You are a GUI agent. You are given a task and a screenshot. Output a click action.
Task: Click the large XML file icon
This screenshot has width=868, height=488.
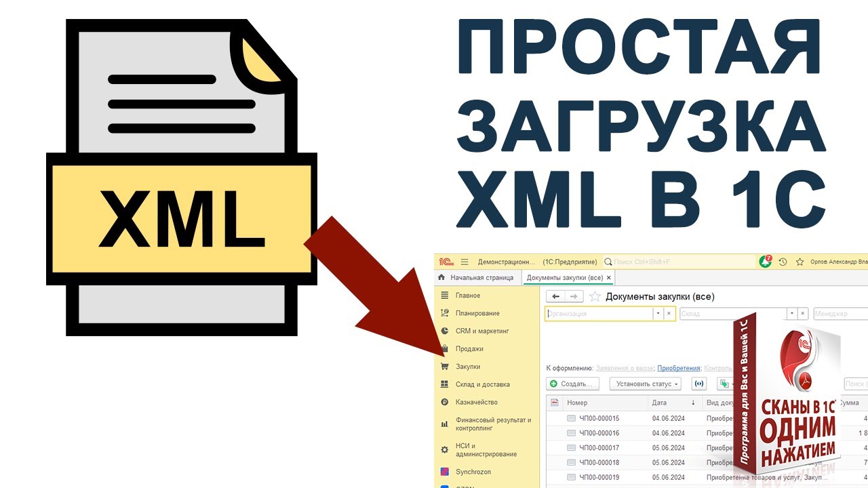(182, 176)
